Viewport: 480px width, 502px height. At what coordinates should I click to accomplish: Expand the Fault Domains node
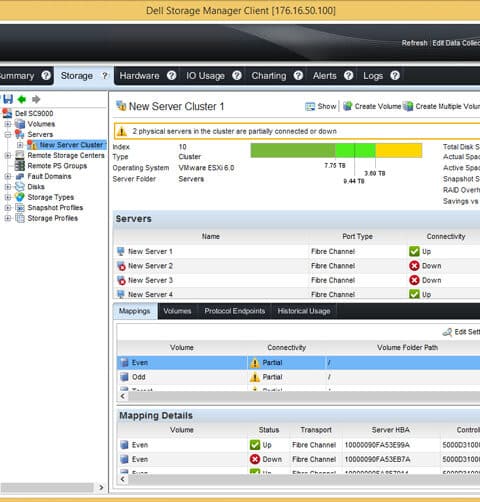click(8, 176)
